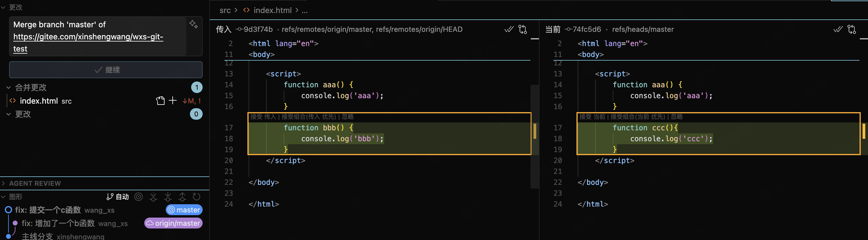The width and height of the screenshot is (868, 240).
Task: Click the fetch dotted-arrow icon in graph toolbar
Action: coord(153,197)
